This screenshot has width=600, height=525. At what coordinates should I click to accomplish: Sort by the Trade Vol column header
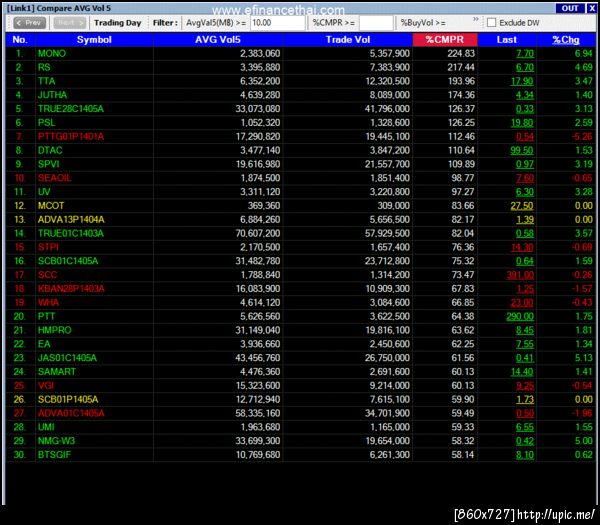point(348,40)
